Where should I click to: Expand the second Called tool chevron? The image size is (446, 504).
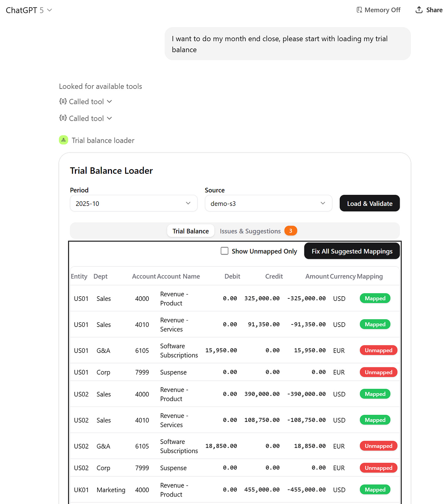(109, 118)
